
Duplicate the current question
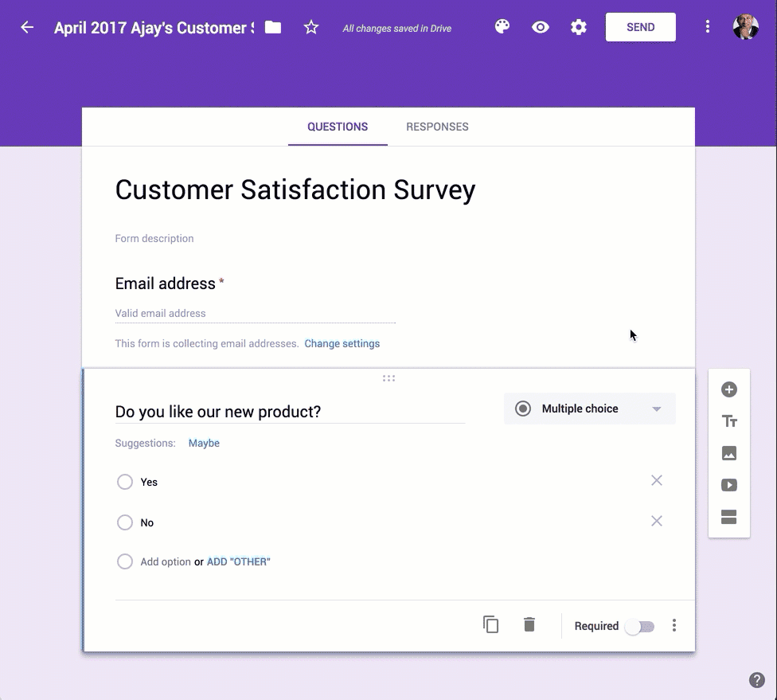(x=491, y=625)
